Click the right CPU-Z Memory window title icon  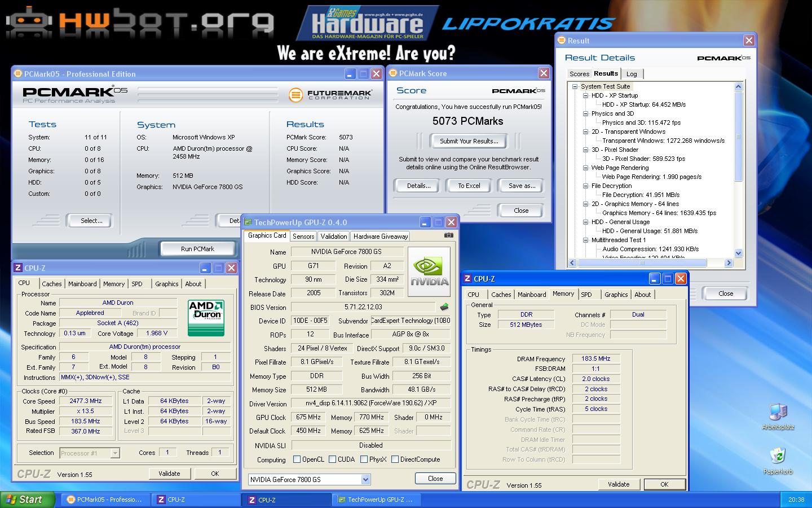pyautogui.click(x=467, y=279)
